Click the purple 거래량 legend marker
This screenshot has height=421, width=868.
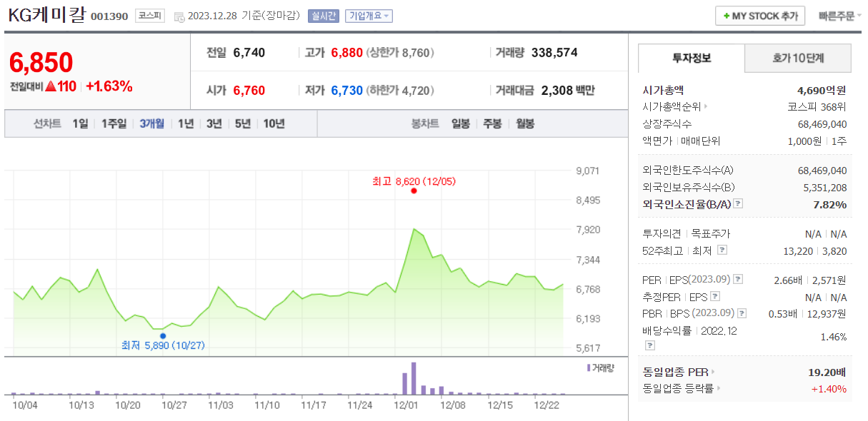589,367
